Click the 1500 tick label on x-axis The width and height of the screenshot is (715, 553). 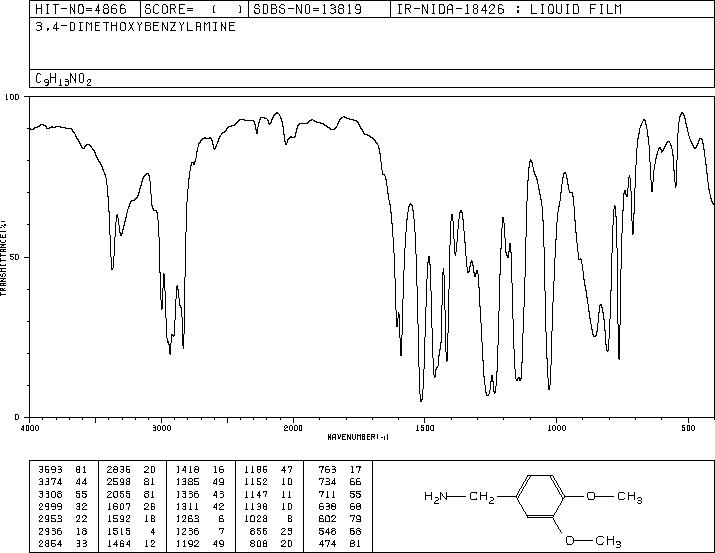(425, 428)
